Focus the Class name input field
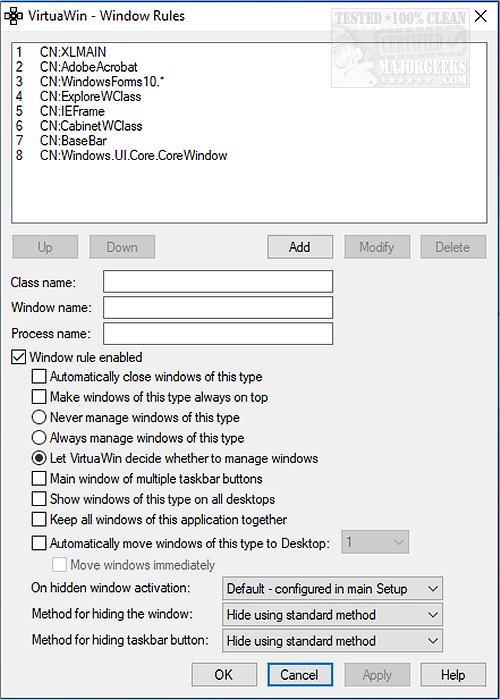 point(218,282)
